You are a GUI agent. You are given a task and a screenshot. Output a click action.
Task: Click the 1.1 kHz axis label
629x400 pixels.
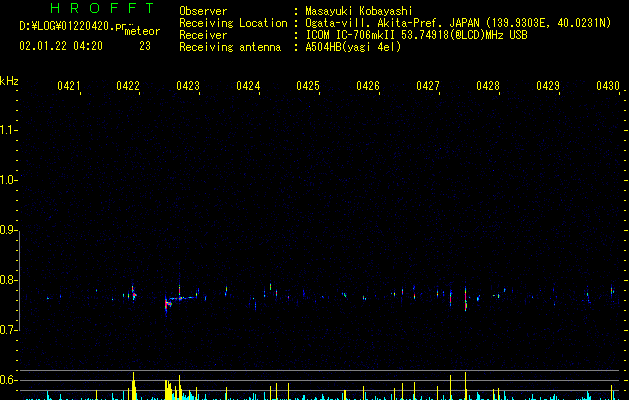click(x=8, y=130)
